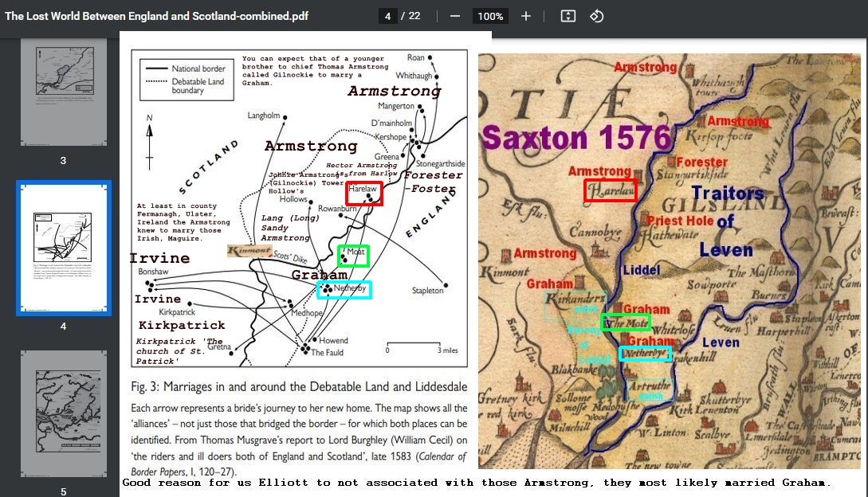Image resolution: width=868 pixels, height=497 pixels.
Task: Click 'Netherby' on the black-and-white map
Action: [x=349, y=288]
